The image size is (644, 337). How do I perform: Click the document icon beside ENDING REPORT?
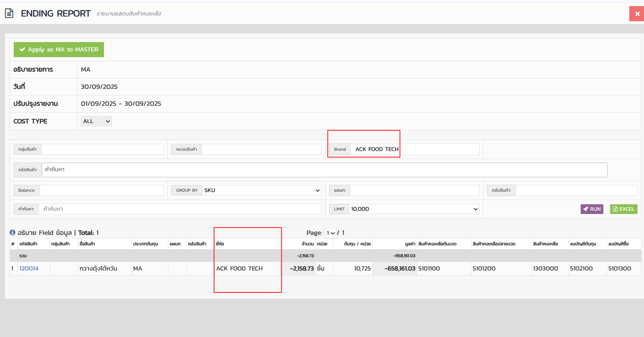pos(9,14)
